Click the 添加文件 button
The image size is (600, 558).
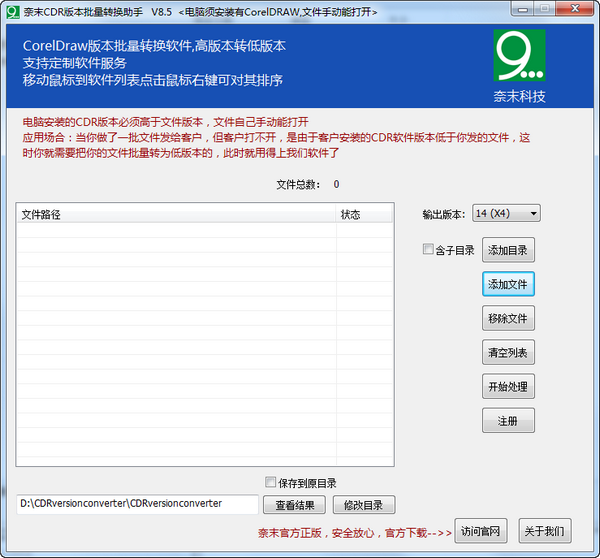[508, 284]
